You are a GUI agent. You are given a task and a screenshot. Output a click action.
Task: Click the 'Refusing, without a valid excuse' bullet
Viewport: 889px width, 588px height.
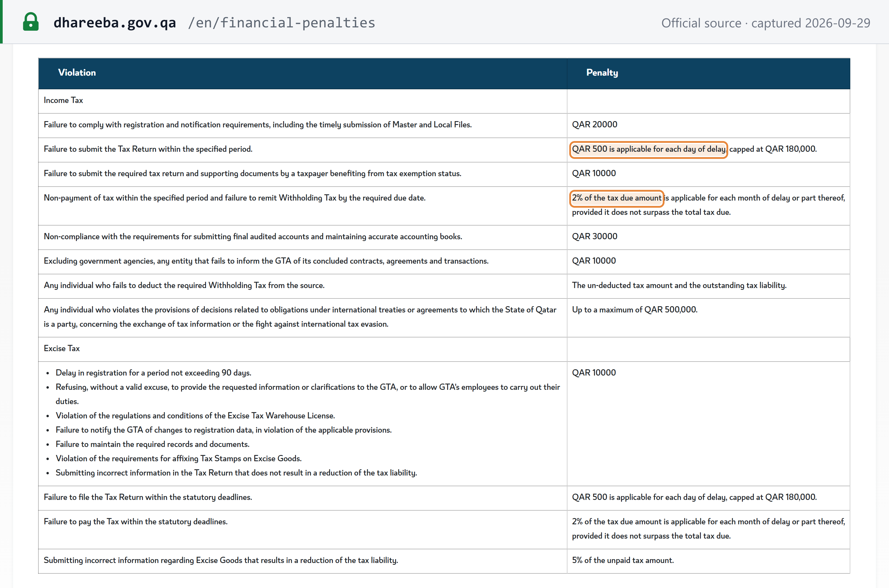[x=308, y=395]
